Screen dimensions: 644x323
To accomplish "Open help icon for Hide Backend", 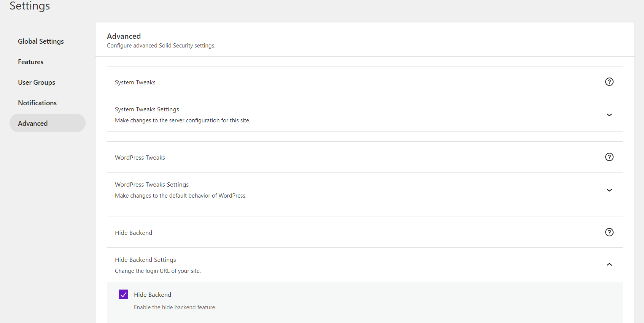I will 609,232.
